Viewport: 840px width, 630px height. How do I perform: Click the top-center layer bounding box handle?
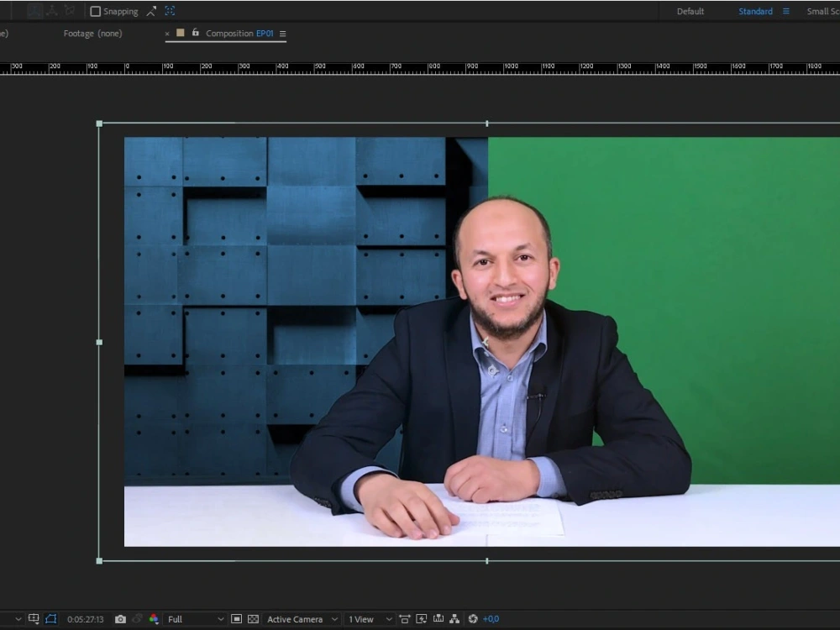487,123
